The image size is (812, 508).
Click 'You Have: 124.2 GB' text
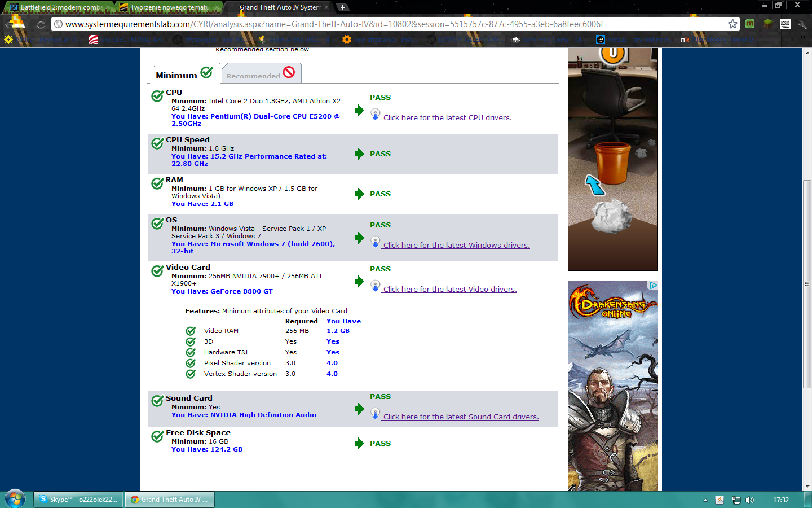tap(207, 449)
